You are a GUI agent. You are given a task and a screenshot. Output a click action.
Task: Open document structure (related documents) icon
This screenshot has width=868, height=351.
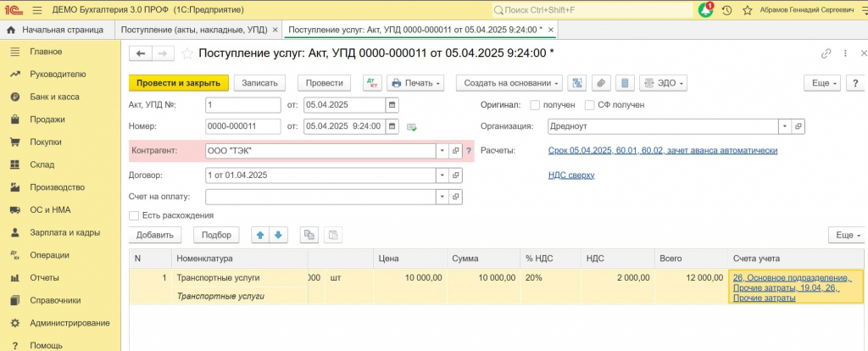(577, 83)
